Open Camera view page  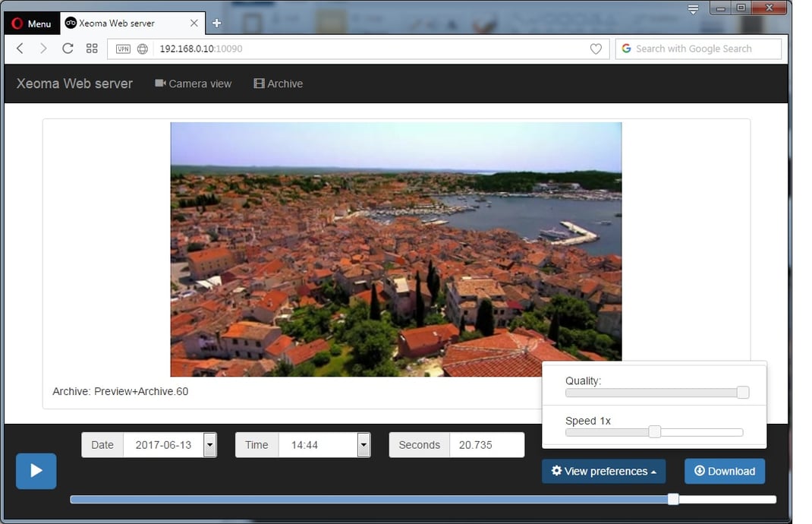194,84
